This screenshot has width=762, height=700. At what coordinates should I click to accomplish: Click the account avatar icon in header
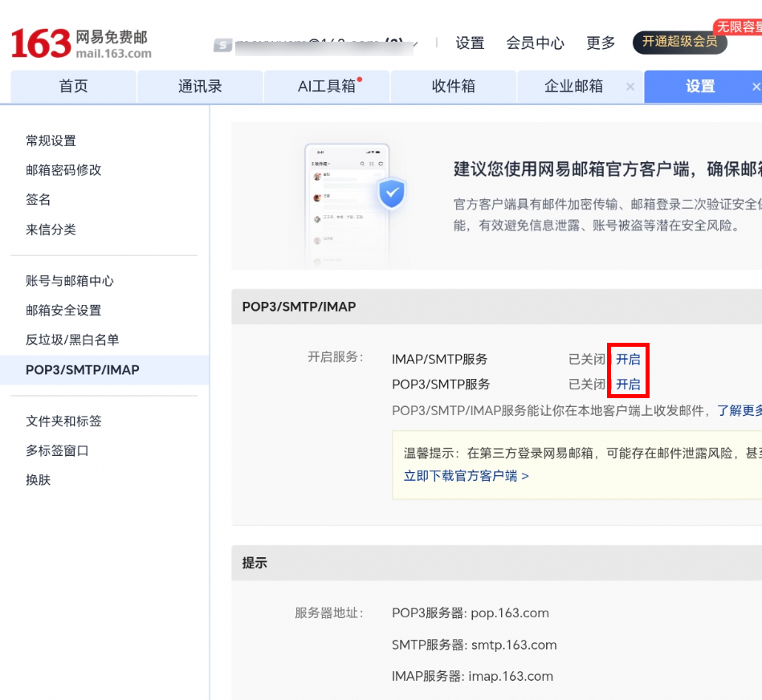point(222,46)
